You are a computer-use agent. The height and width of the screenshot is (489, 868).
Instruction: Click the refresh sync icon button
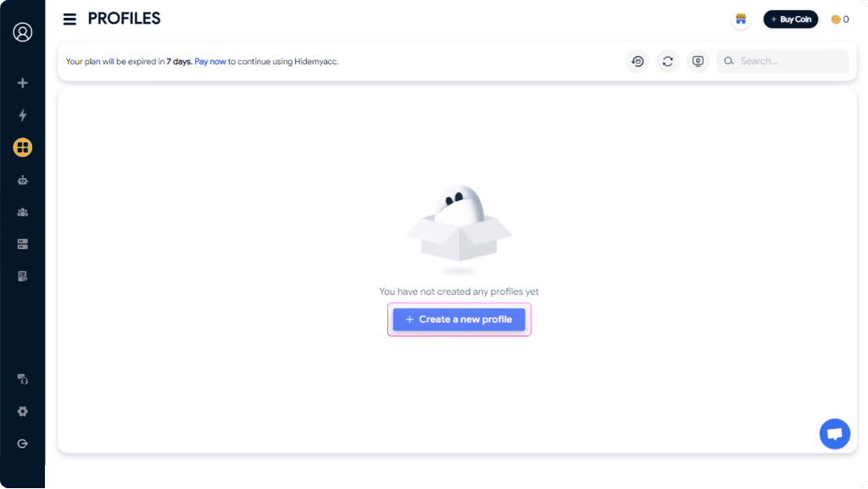[668, 61]
